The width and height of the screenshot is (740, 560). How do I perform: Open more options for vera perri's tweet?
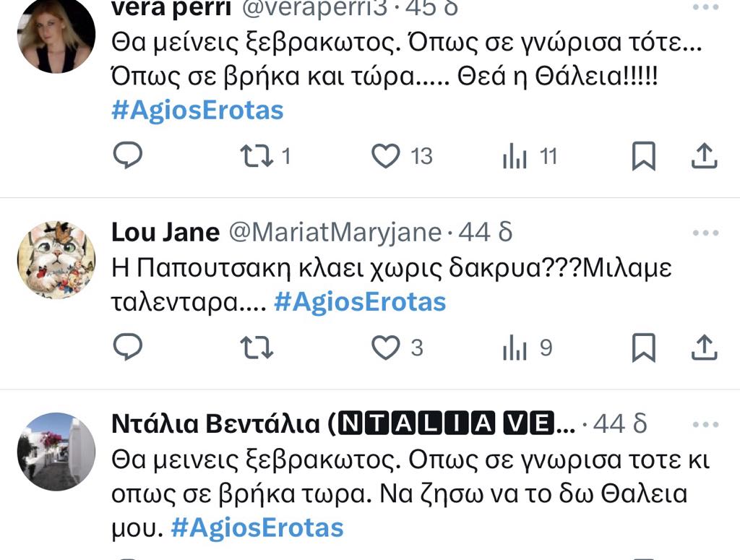(x=705, y=7)
